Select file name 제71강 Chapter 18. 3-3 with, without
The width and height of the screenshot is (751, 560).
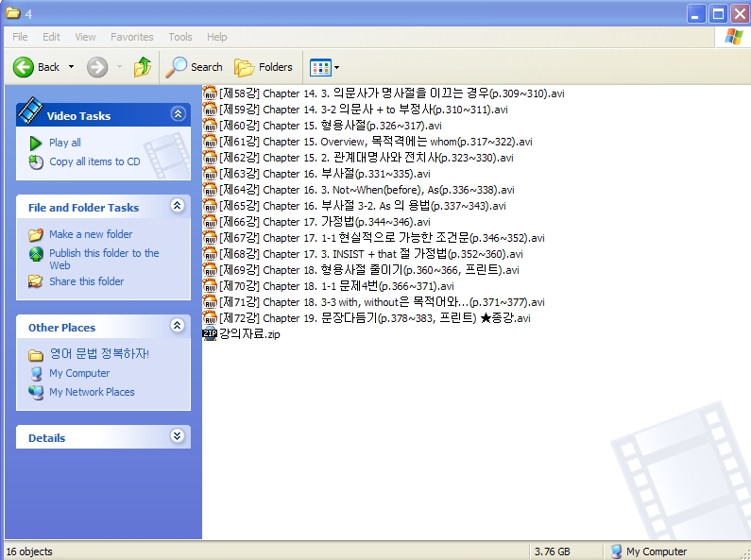pos(382,302)
